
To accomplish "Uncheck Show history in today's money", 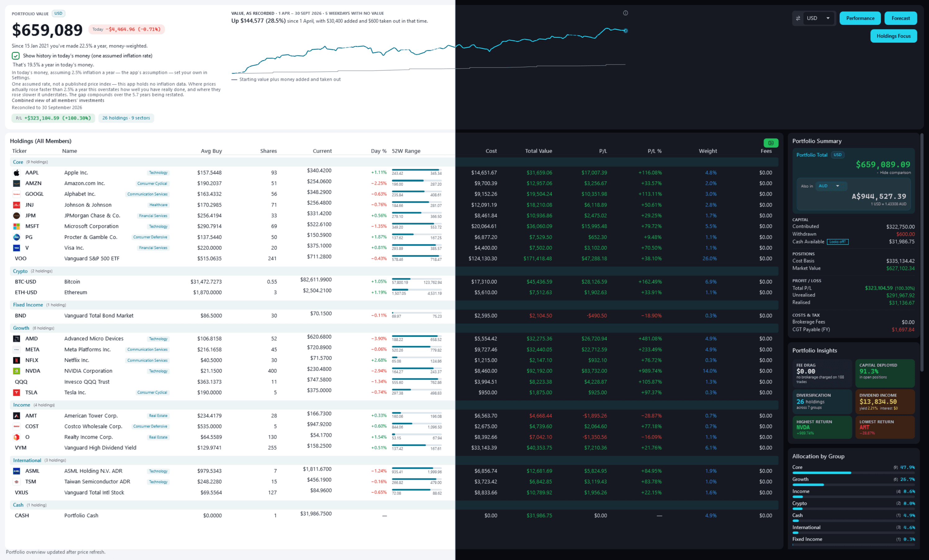I will 15,56.
